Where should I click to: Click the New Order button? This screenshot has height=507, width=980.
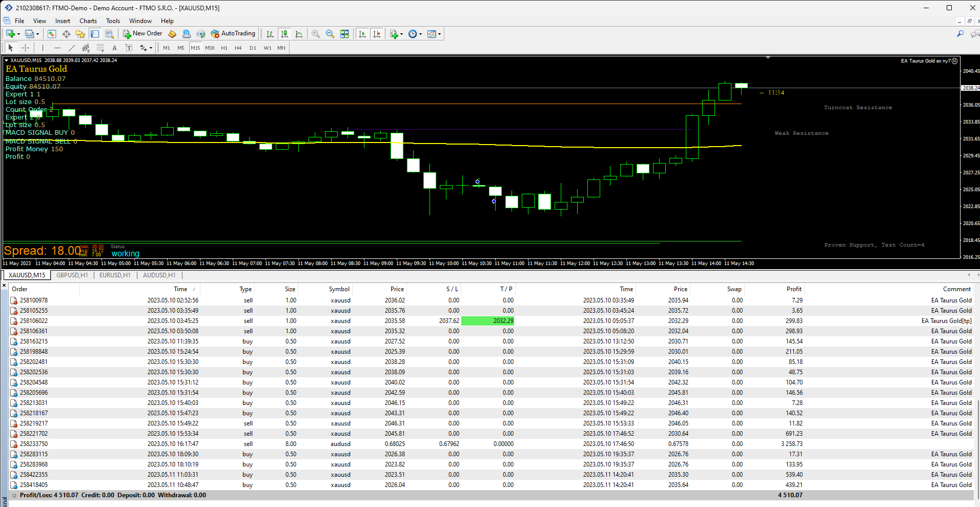pos(142,34)
